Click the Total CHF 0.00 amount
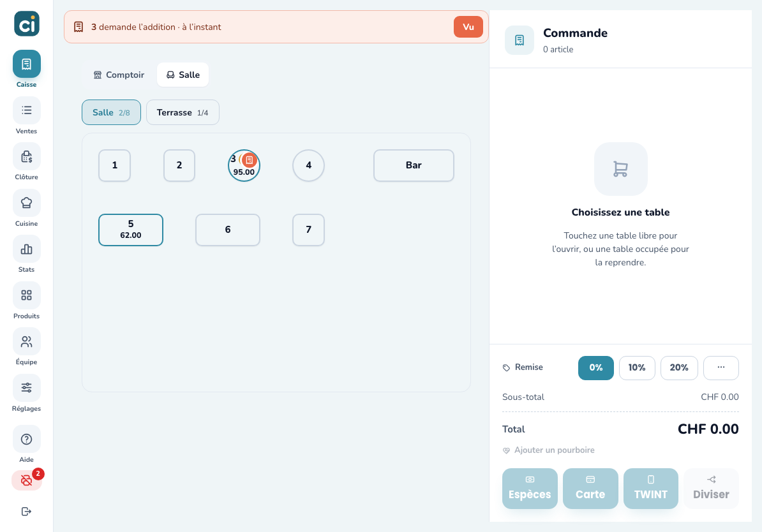The width and height of the screenshot is (762, 532). (x=708, y=429)
